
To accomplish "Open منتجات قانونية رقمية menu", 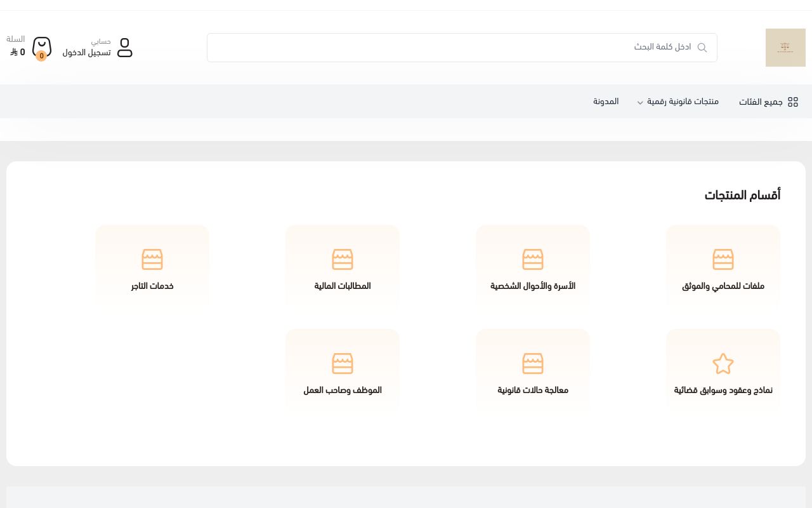I will pos(683,102).
